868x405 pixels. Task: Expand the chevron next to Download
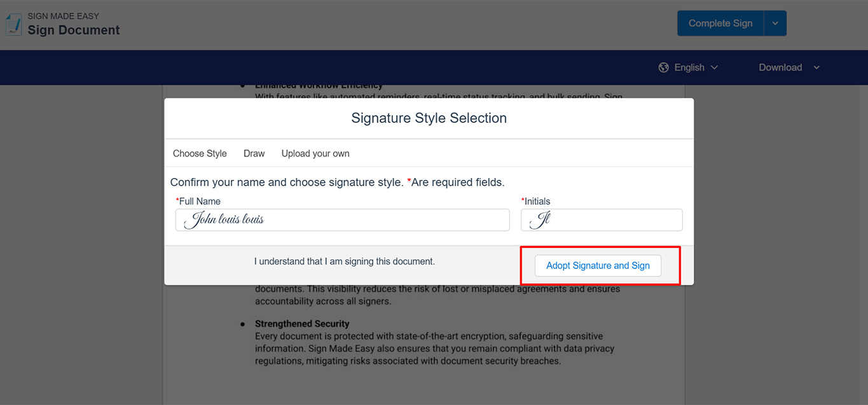[x=817, y=67]
